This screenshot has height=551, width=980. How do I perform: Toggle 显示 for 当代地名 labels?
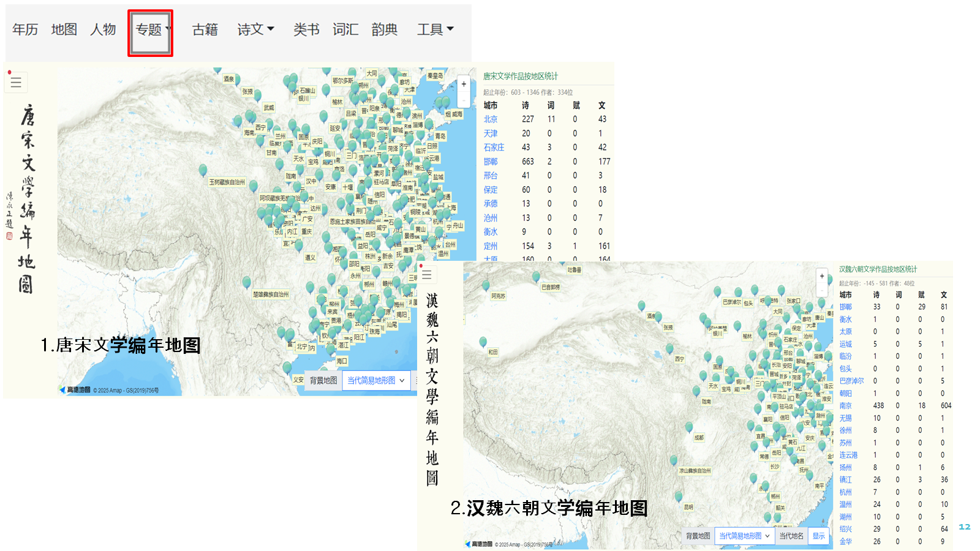pyautogui.click(x=818, y=536)
